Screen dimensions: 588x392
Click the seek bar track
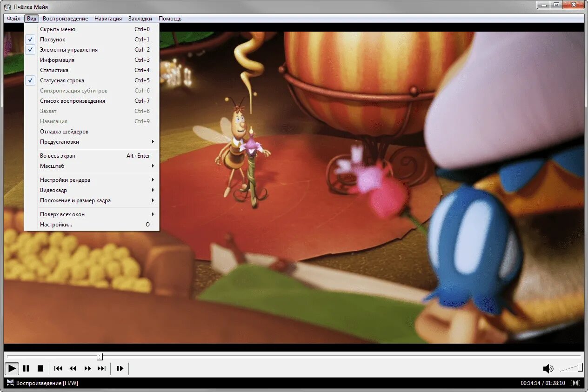[x=294, y=357]
